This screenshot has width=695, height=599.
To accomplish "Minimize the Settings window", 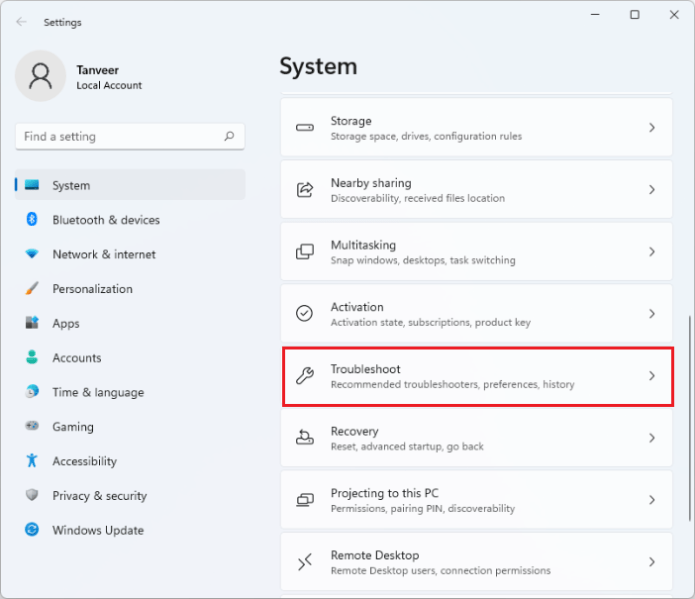I will click(x=595, y=15).
